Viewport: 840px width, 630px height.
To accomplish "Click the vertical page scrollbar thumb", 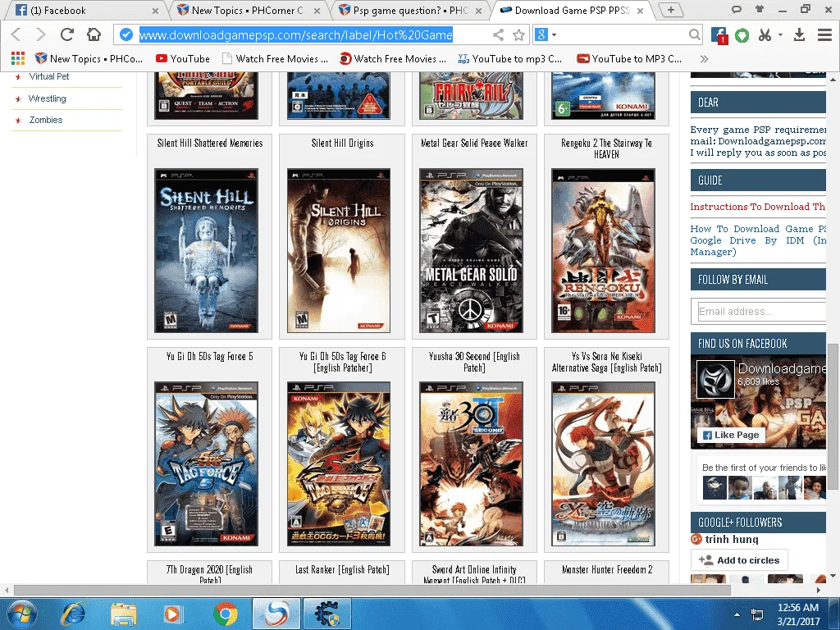I will [x=833, y=416].
